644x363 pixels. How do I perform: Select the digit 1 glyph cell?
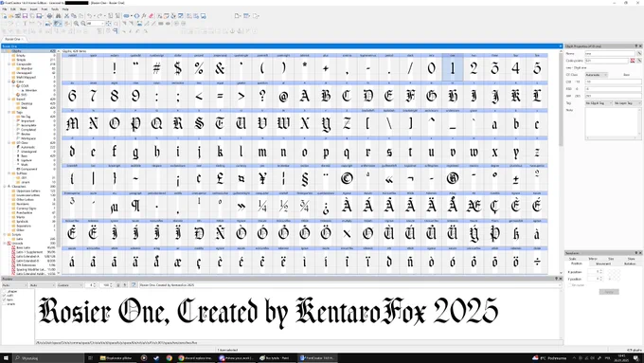(x=453, y=68)
